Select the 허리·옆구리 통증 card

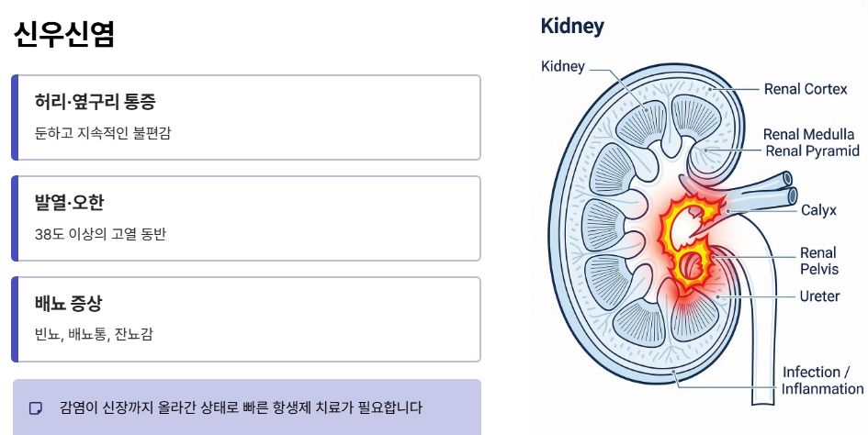[x=246, y=117]
